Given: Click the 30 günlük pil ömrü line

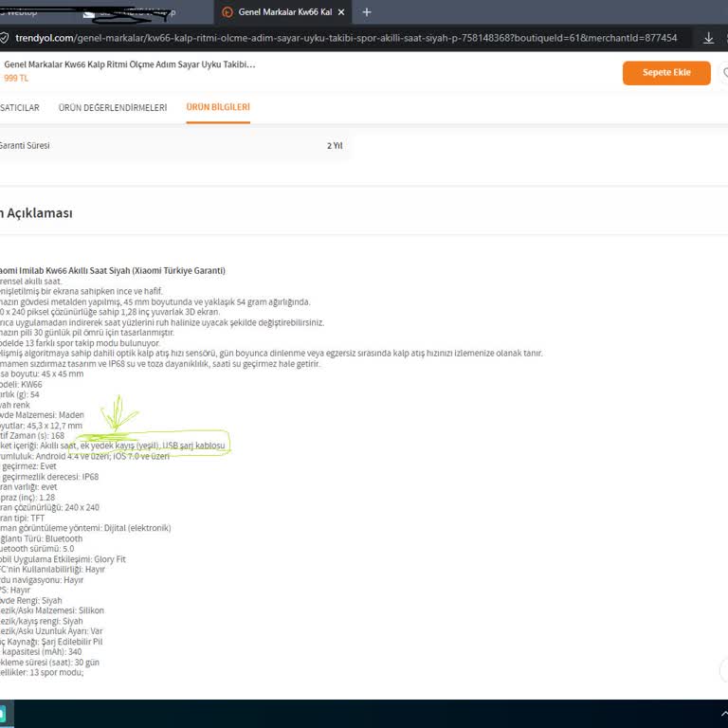Looking at the screenshot, I should pos(87,333).
